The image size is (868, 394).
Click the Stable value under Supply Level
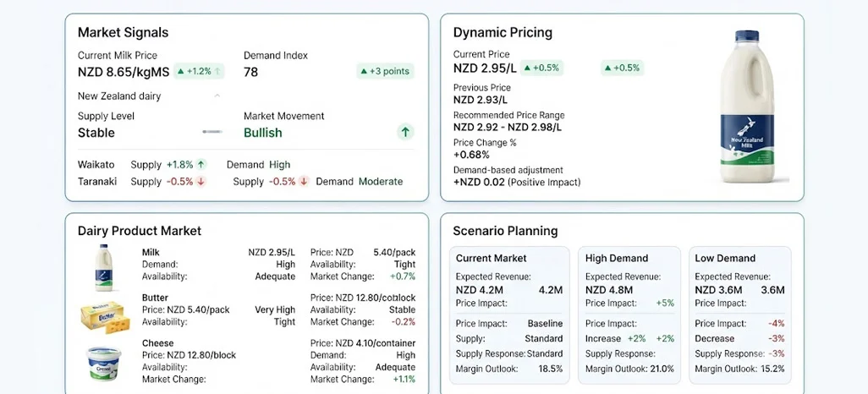[96, 133]
